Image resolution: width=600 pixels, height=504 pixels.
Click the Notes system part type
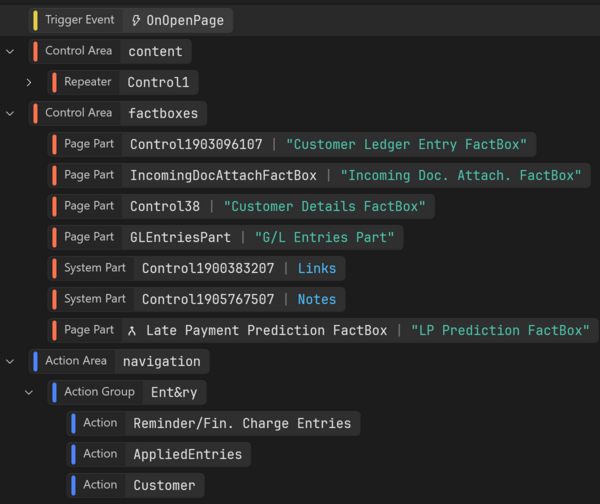tap(317, 300)
